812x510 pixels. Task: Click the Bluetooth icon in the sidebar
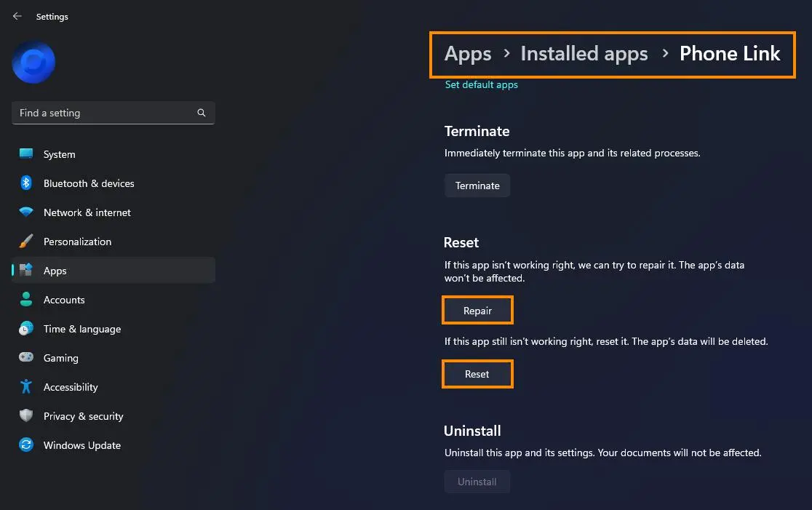click(26, 183)
